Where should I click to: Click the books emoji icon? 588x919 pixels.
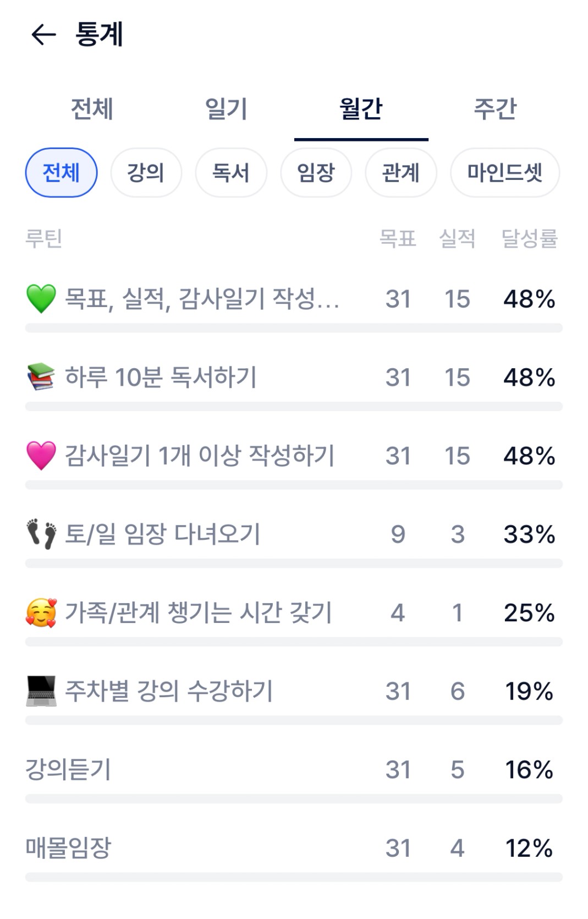41,377
